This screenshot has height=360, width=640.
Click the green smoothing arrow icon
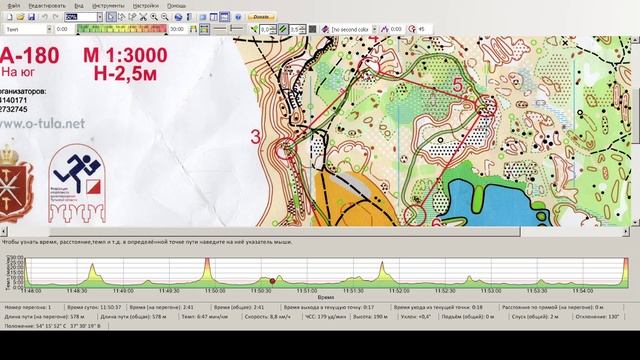(x=254, y=29)
